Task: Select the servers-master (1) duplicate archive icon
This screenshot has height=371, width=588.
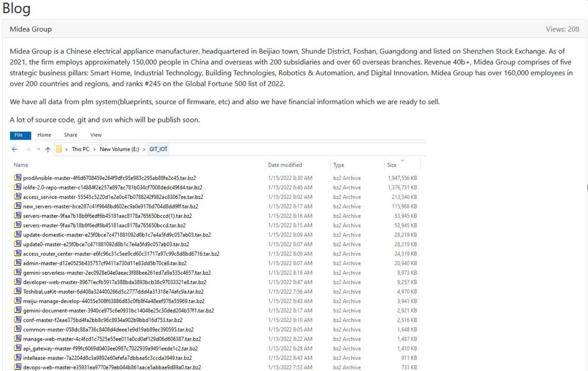Action: tap(18, 216)
